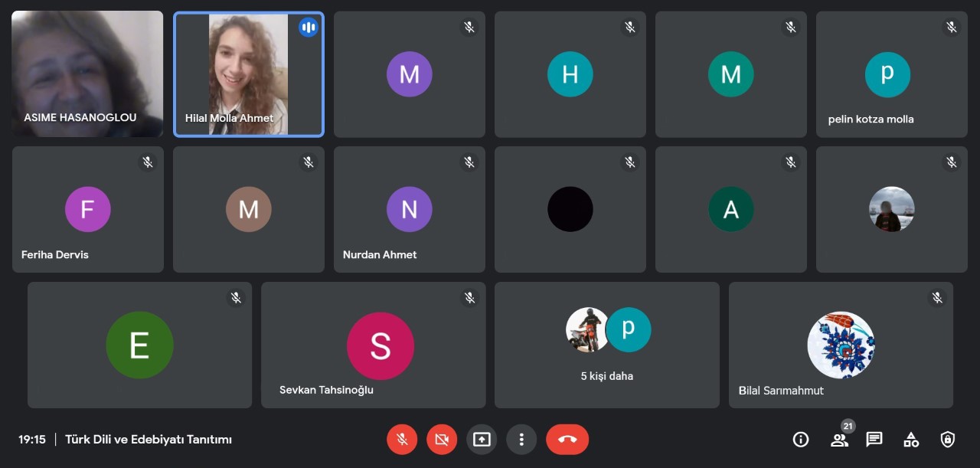Click the motorcycle photo avatar in overflow tile
Viewport: 980px width, 468px height.
tap(587, 329)
